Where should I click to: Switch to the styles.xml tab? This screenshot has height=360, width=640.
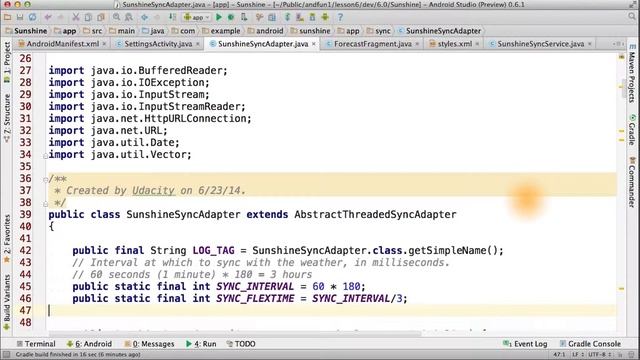(x=455, y=44)
